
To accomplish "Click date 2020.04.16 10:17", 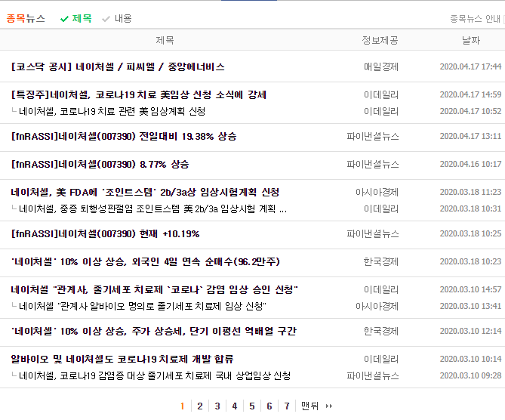I will coord(470,164).
